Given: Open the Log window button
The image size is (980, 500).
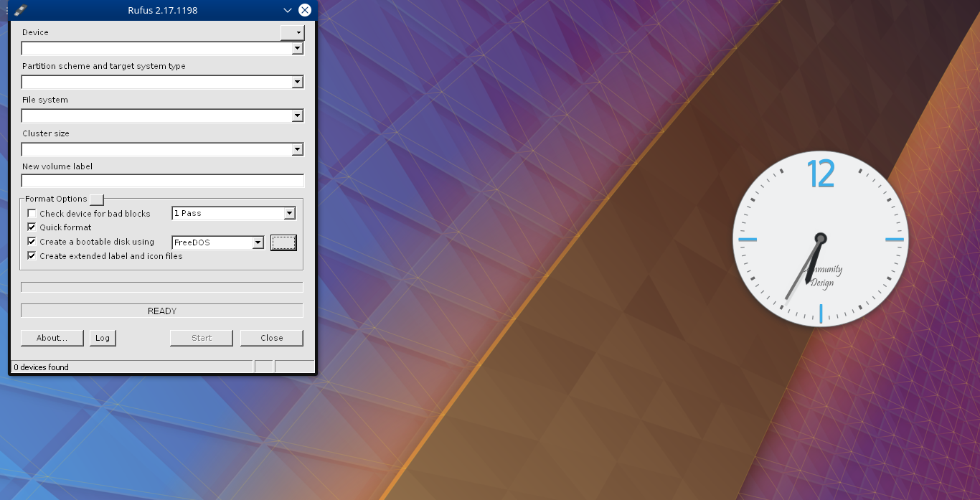Looking at the screenshot, I should (103, 338).
